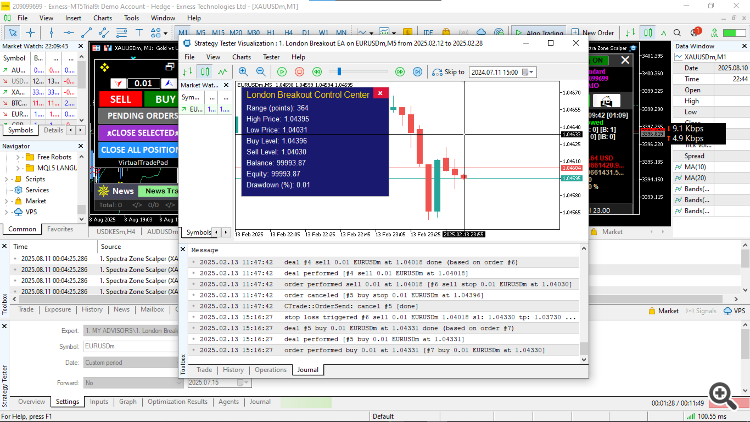Expand the Free Robots folder in Navigator
The height and width of the screenshot is (422, 750).
tap(18, 157)
